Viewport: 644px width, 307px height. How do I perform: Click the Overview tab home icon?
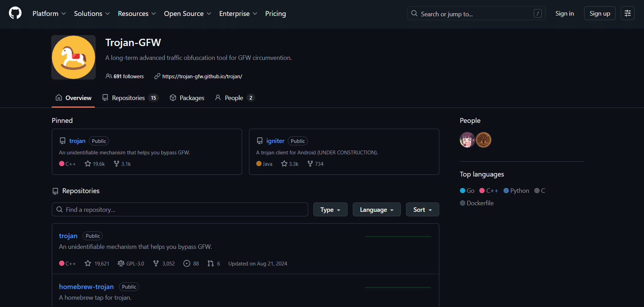(x=59, y=98)
